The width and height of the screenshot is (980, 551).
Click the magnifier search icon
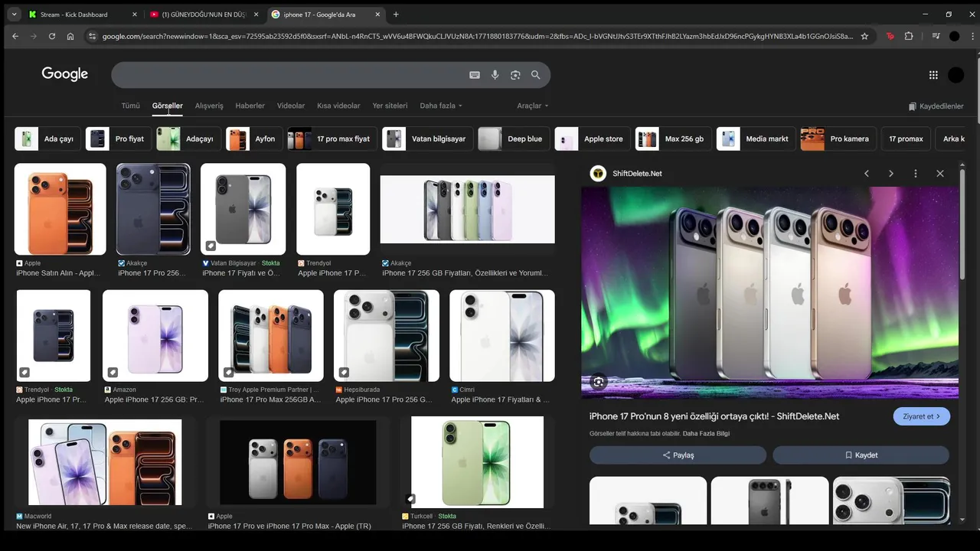[536, 75]
